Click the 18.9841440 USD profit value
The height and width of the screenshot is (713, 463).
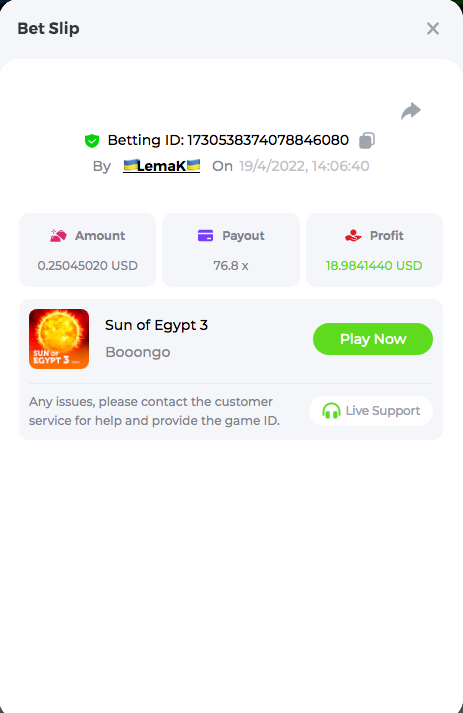click(x=374, y=266)
